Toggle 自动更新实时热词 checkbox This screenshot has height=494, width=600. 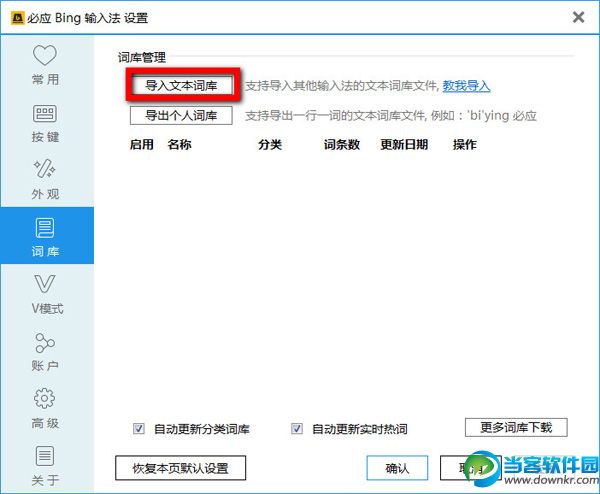297,429
